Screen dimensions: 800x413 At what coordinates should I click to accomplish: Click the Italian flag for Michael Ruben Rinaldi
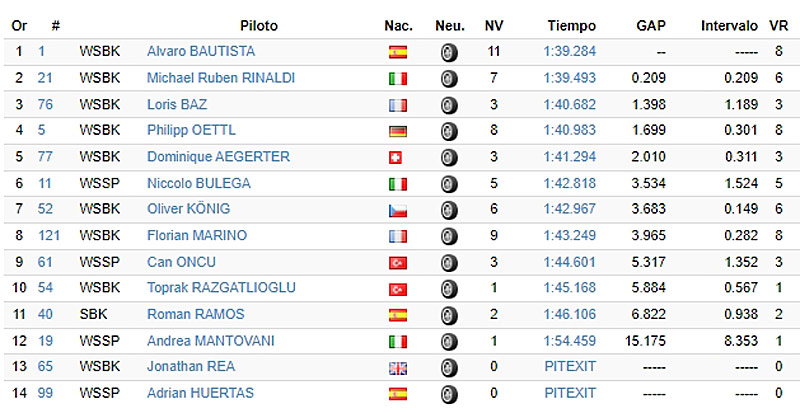click(x=397, y=78)
